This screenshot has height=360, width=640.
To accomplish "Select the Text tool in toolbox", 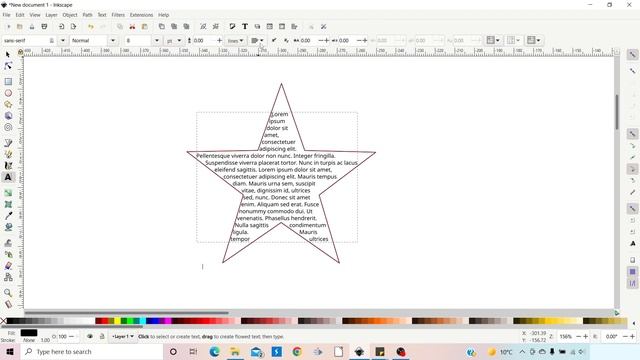I will 8,177.
